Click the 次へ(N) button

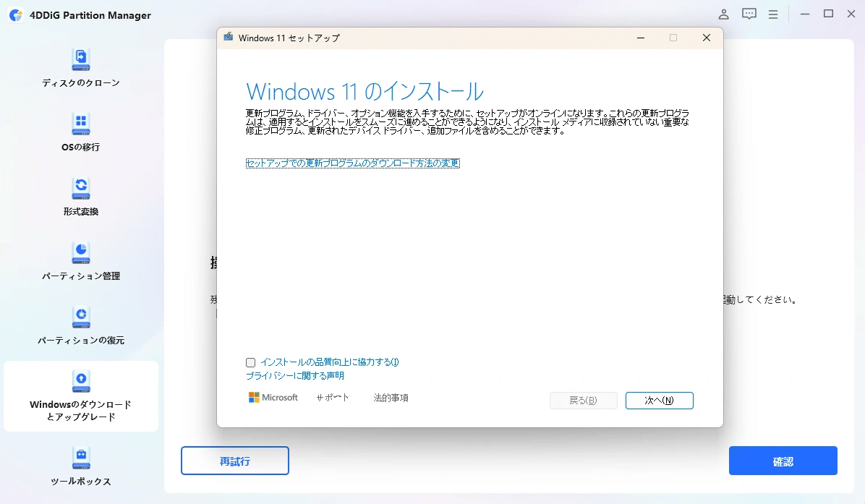click(x=659, y=401)
